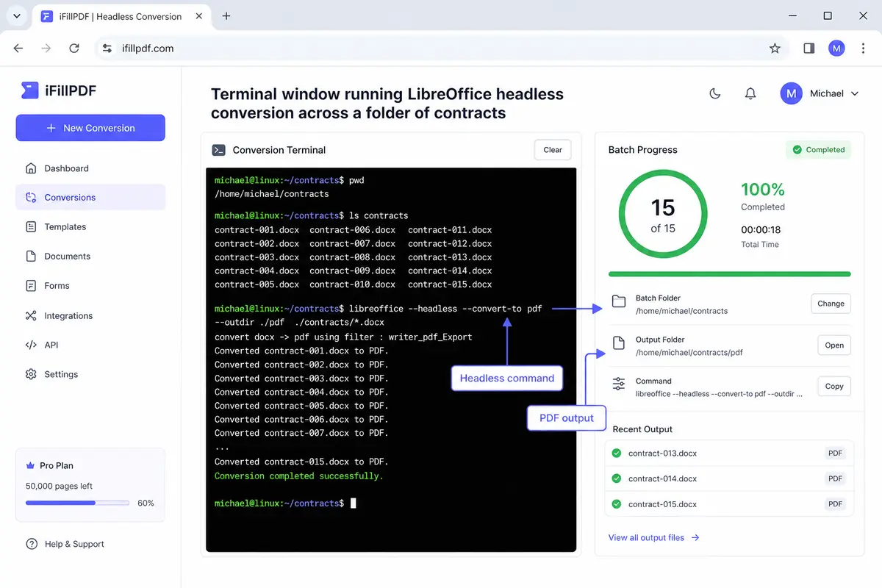Click the /home/michael/contracts/pdf path text
882x588 pixels.
[x=689, y=353]
